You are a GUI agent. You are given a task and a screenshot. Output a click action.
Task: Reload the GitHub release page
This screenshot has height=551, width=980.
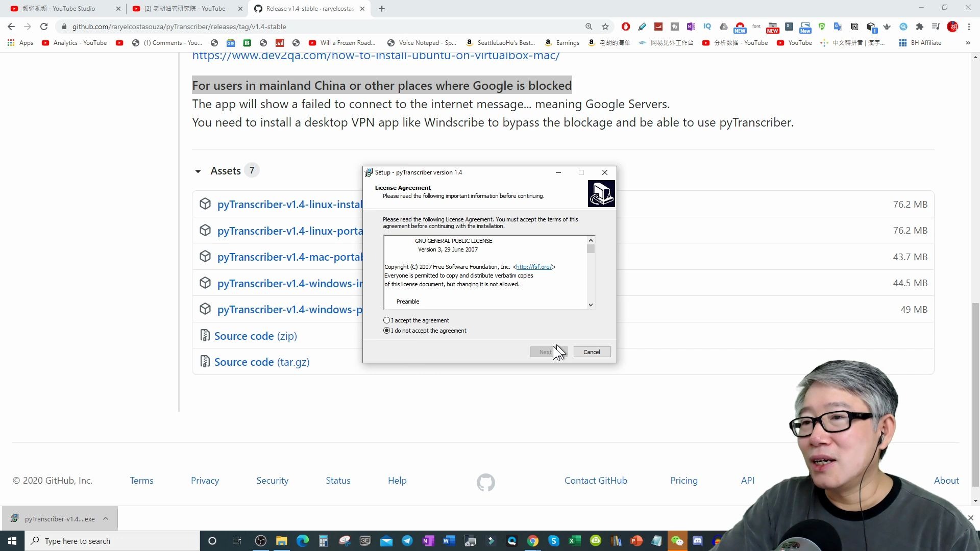pos(44,27)
